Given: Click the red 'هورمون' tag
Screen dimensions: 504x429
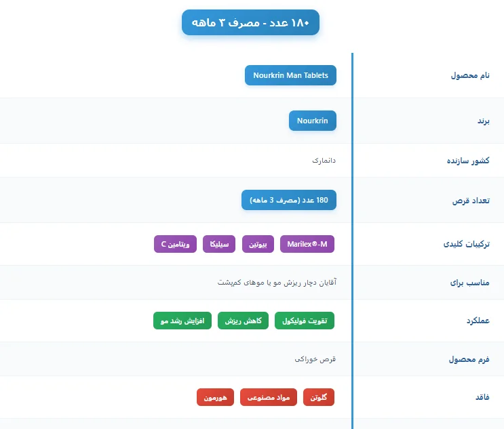Looking at the screenshot, I should [216, 397].
